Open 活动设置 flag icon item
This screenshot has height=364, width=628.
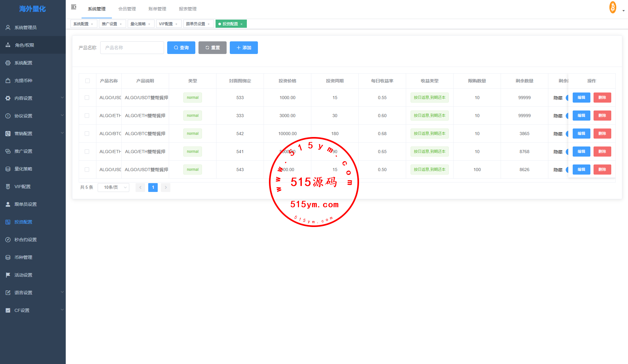pos(8,275)
